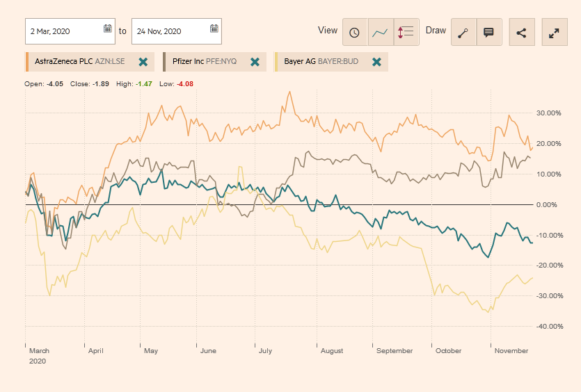Select the Draw annotation comment tool
581x392 pixels.
488,32
